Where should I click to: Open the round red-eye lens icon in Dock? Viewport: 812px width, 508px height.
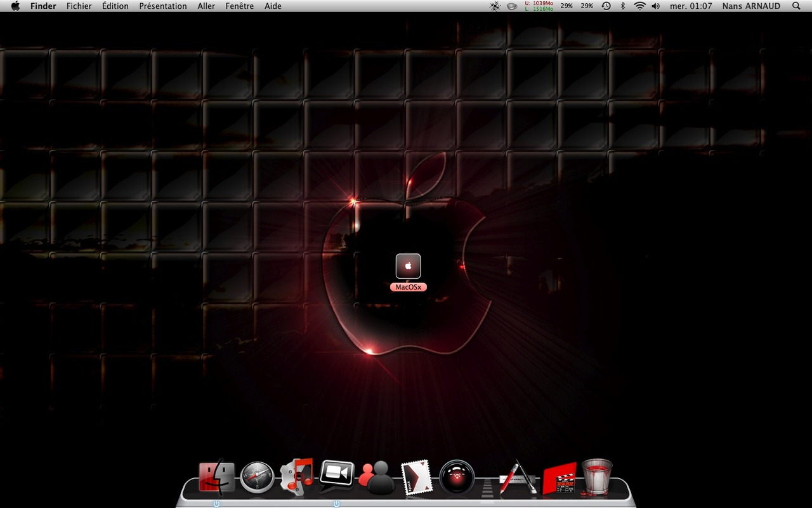tap(457, 478)
